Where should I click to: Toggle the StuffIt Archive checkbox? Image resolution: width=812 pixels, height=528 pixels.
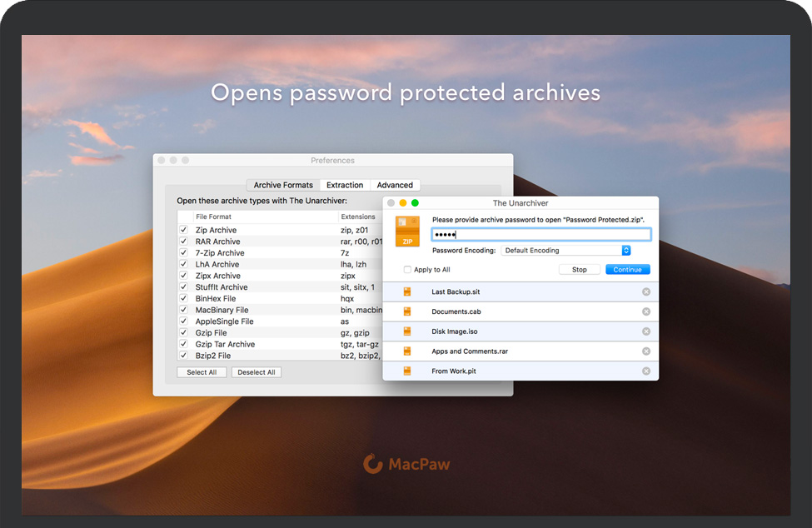tap(183, 287)
